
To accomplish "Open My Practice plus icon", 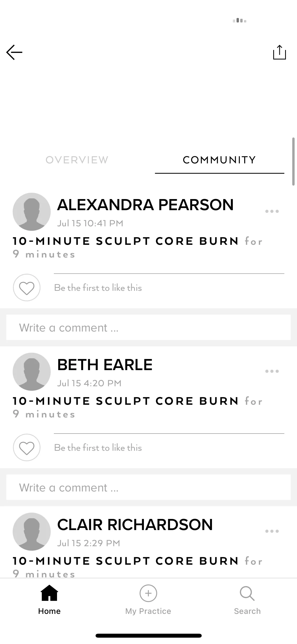I will [x=148, y=593].
